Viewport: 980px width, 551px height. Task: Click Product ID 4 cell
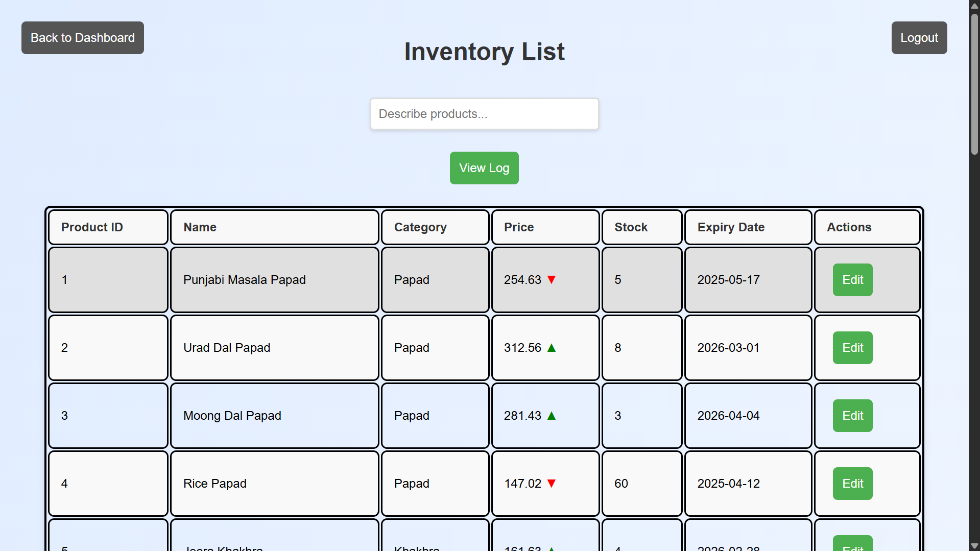108,484
